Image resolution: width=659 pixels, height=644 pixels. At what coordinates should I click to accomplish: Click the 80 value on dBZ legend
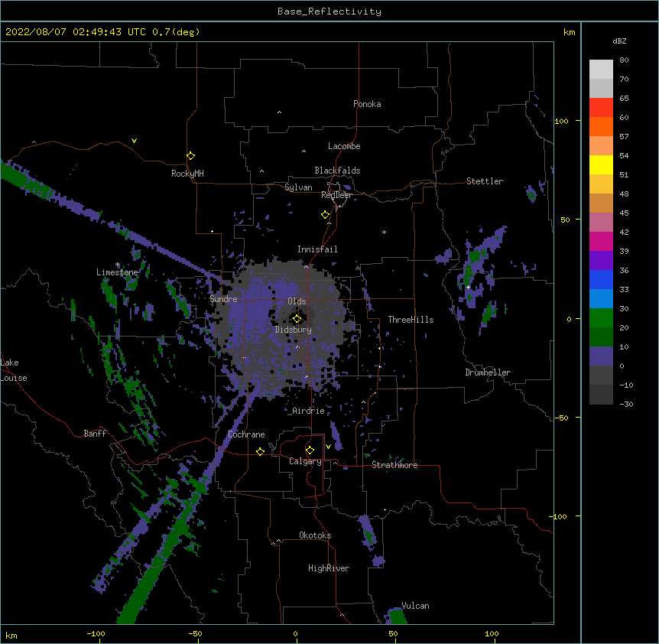pyautogui.click(x=624, y=60)
